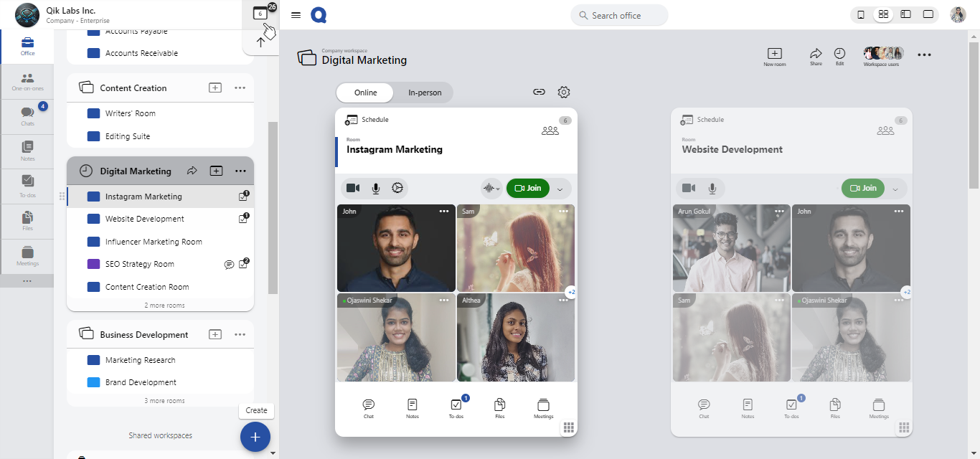Click the left panel vertical scrollbar
The width and height of the screenshot is (980, 459).
273,208
